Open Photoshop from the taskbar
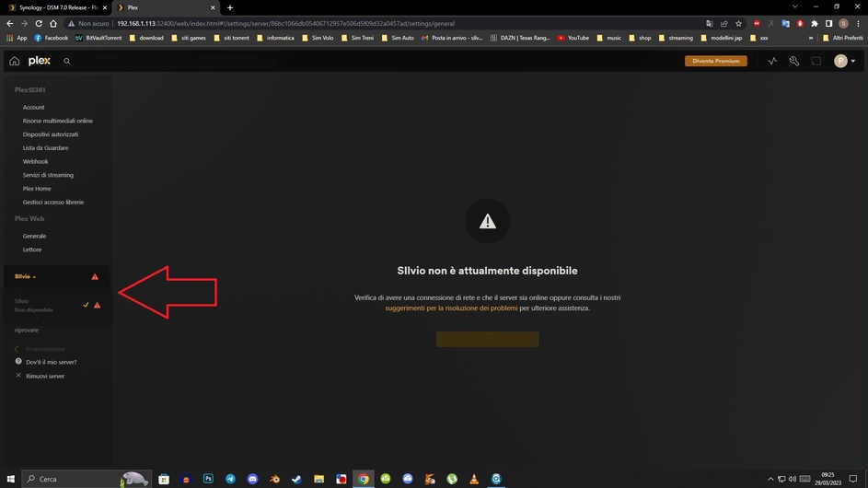The height and width of the screenshot is (488, 868). (208, 479)
